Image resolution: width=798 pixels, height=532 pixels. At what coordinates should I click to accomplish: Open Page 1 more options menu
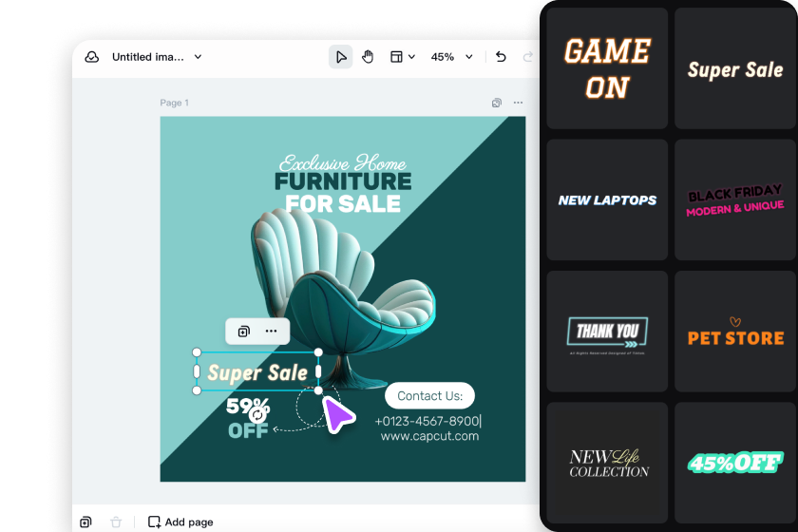pyautogui.click(x=518, y=103)
